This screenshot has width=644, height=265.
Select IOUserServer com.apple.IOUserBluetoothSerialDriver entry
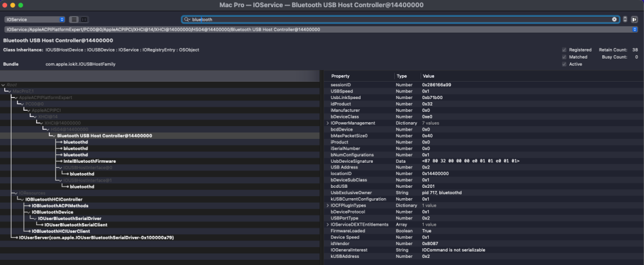coord(96,237)
